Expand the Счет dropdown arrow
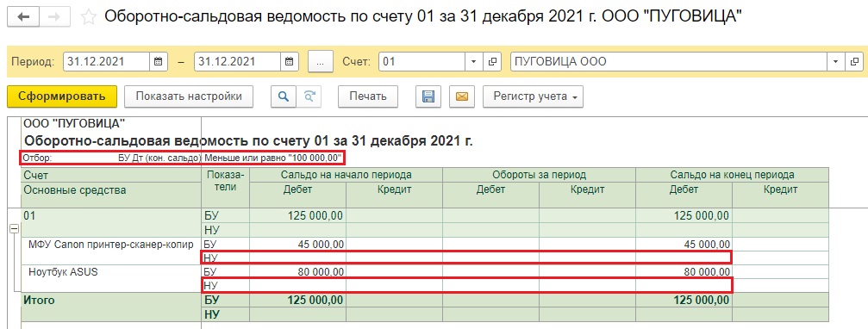The image size is (868, 329). click(x=473, y=62)
